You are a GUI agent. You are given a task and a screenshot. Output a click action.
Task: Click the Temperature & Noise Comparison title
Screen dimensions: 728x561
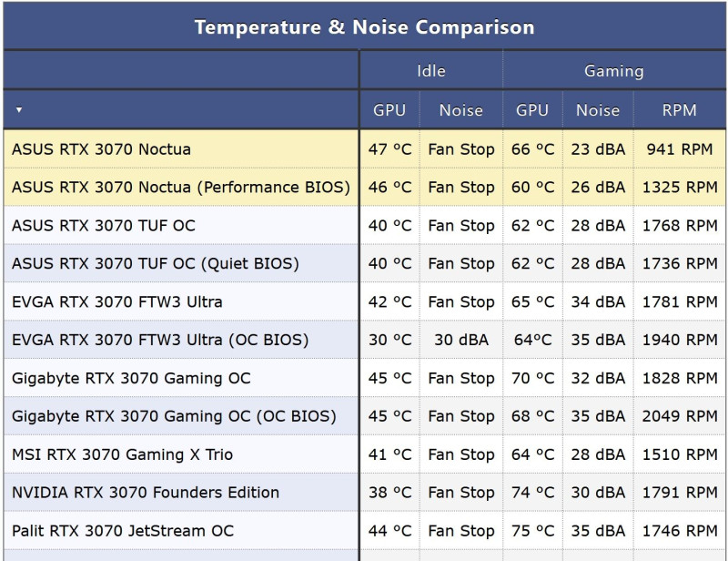pyautogui.click(x=365, y=27)
